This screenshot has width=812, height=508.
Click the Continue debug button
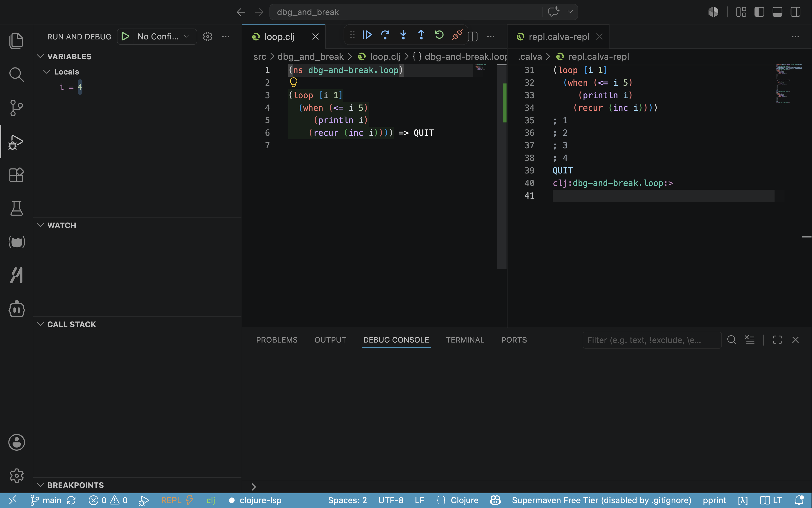(367, 35)
